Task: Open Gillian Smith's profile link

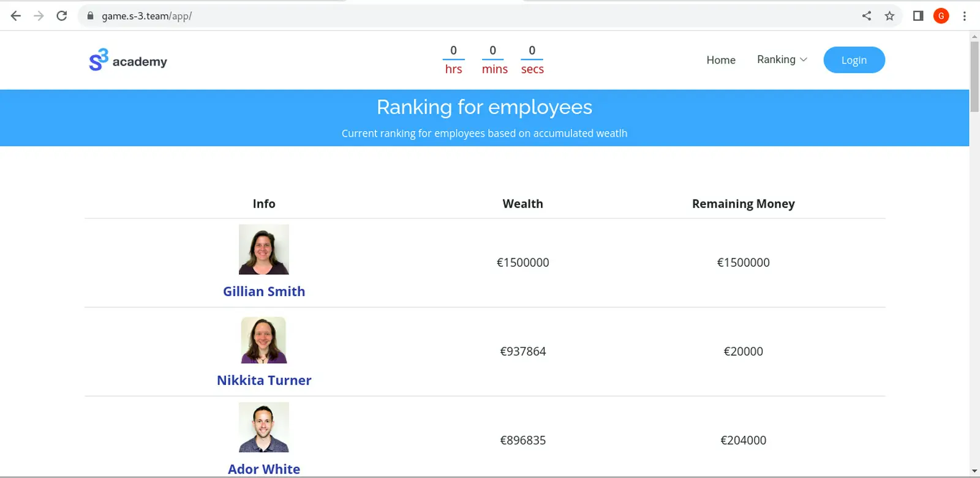Action: click(264, 291)
